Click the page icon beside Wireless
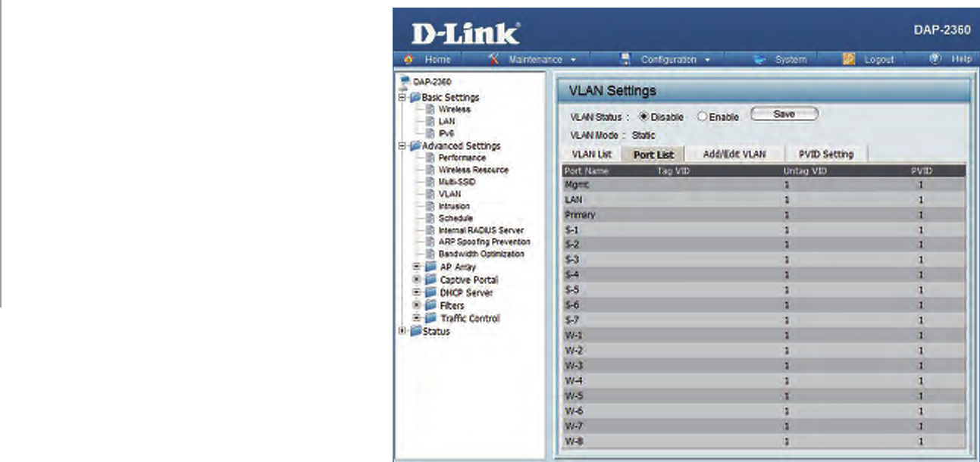The image size is (980, 462). [x=430, y=109]
